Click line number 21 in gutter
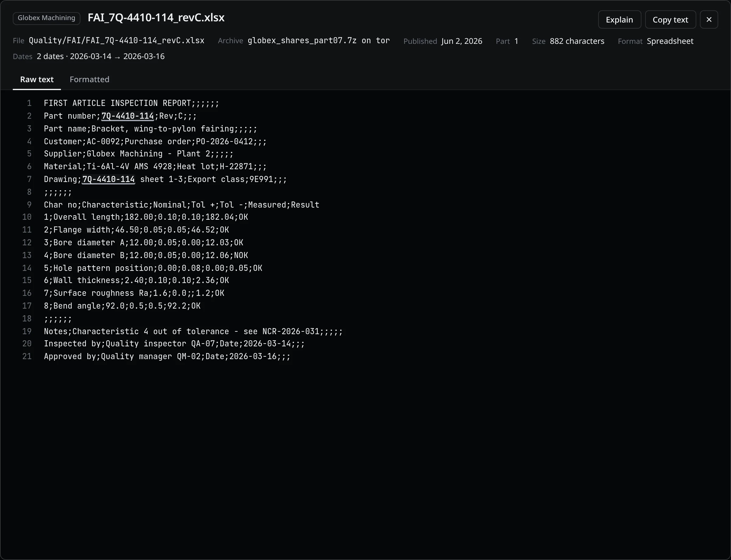This screenshot has height=560, width=731. pos(27,356)
